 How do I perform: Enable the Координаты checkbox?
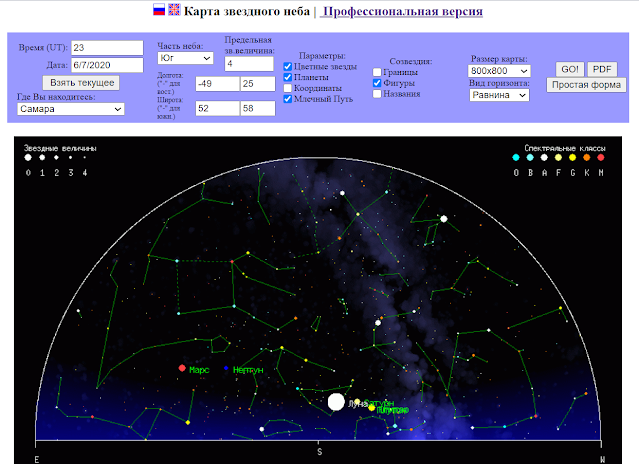288,88
